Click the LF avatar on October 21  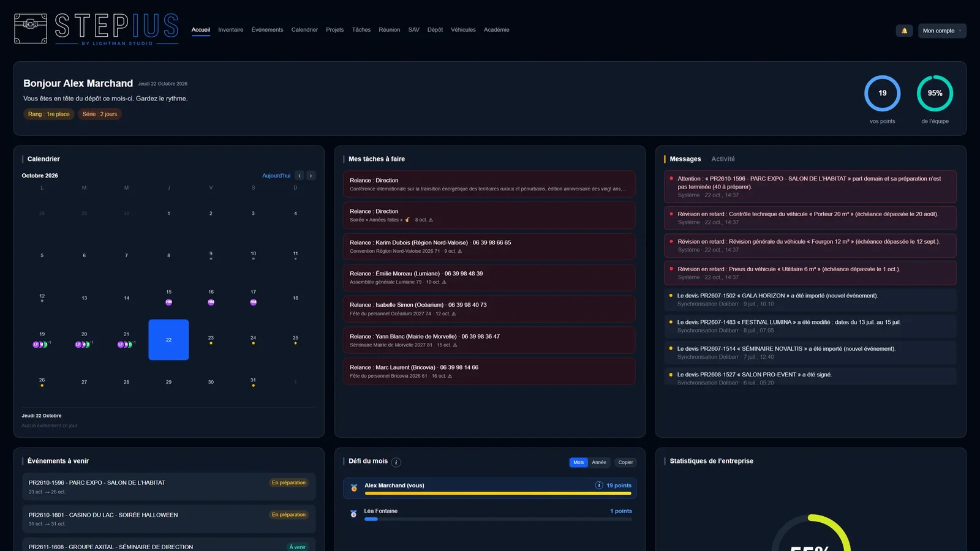click(x=120, y=345)
